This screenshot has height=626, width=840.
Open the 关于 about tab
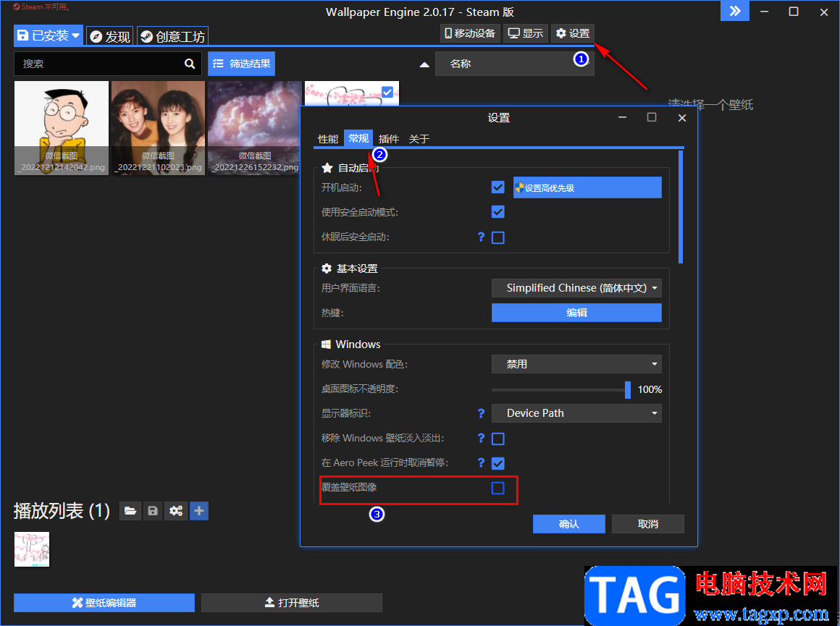click(419, 139)
